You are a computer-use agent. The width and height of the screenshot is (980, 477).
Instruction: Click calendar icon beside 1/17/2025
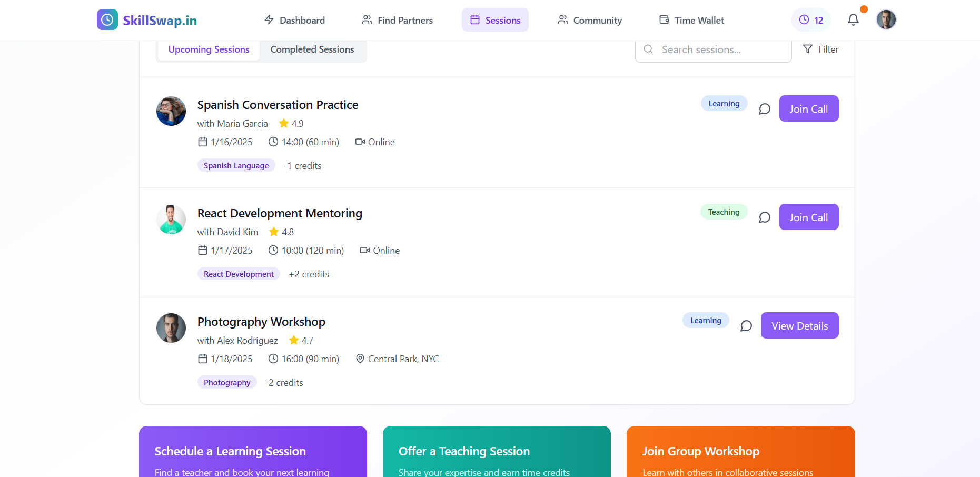[x=203, y=250]
